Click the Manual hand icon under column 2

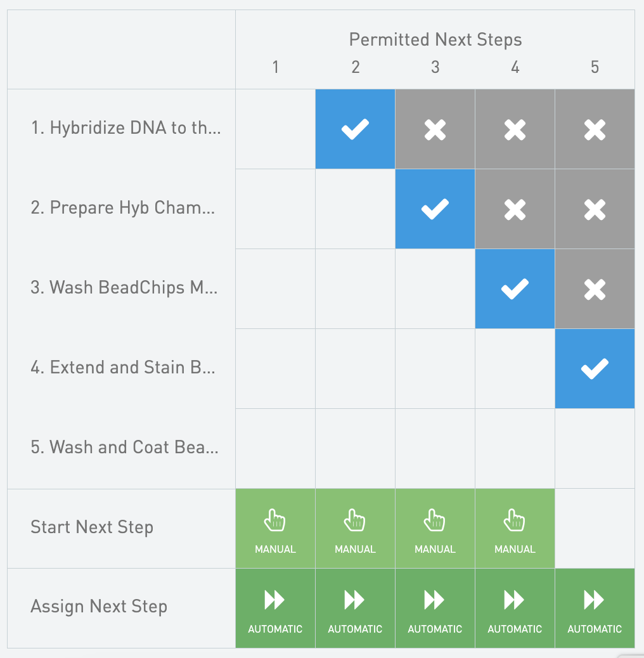(355, 522)
